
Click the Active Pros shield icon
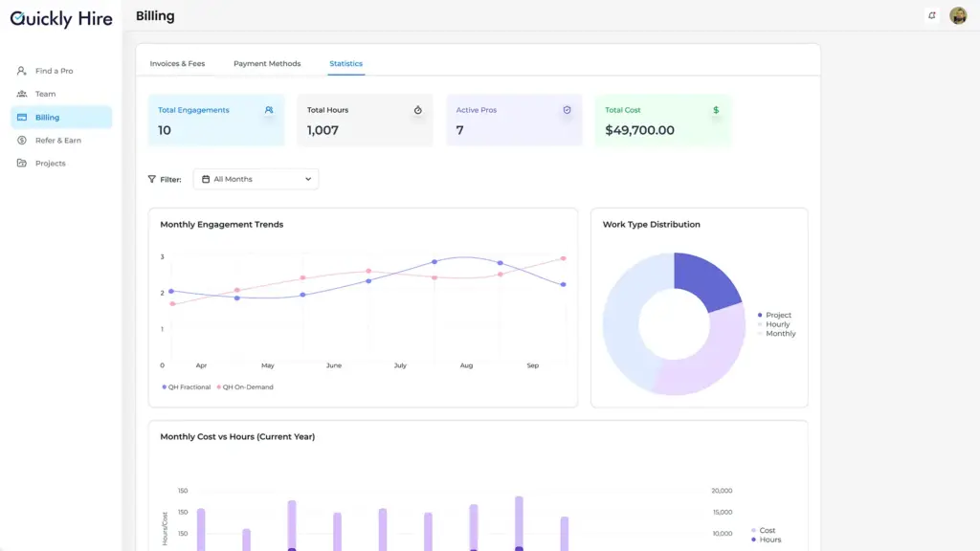(x=567, y=110)
